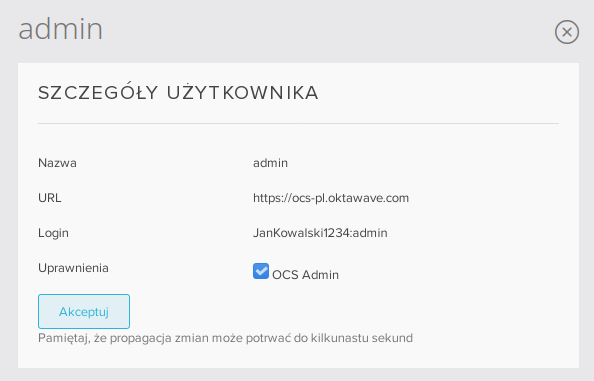Click the divider line under the heading
This screenshot has width=594, height=381.
[299, 123]
